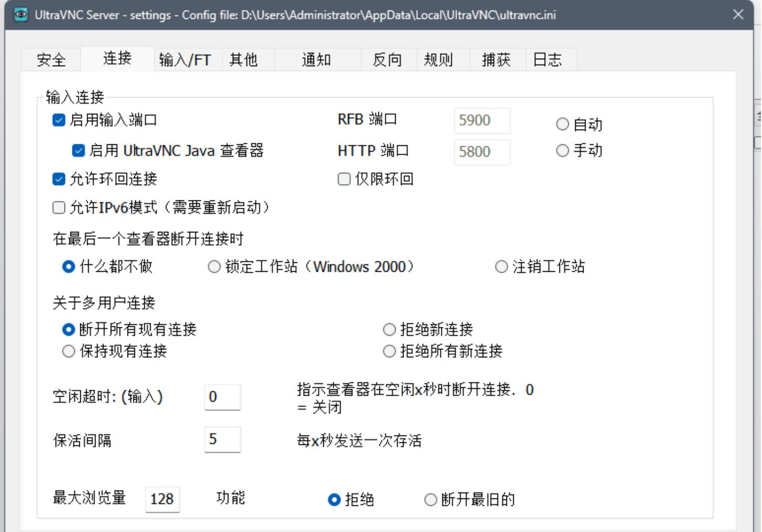Choose the 手动 port radio button
762x532 pixels.
pos(563,151)
